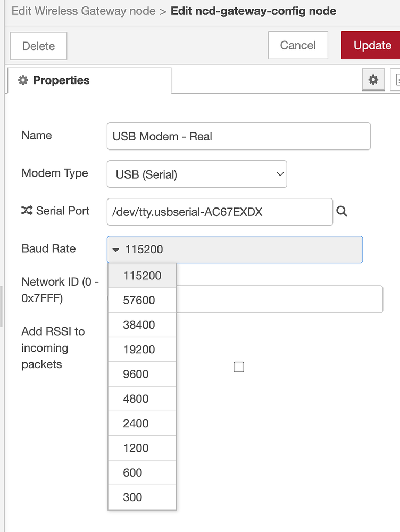Search for serial ports using the magnifier icon
The width and height of the screenshot is (400, 532).
pos(341,211)
